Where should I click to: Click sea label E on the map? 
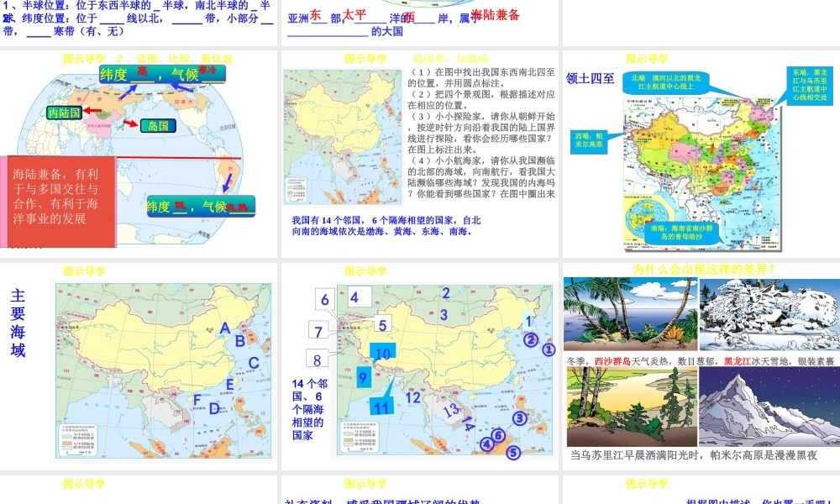coord(230,384)
